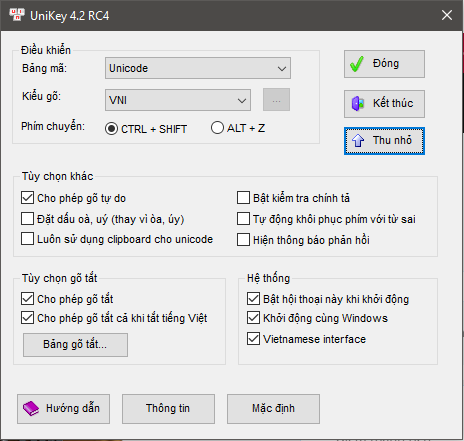464x441 pixels.
Task: Open the Kiểu gõ VNI dropdown
Action: 178,100
